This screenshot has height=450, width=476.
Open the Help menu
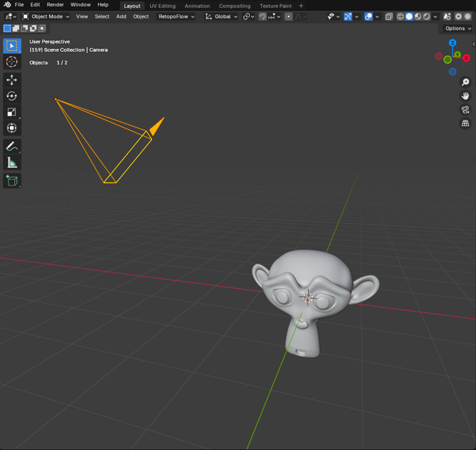point(103,5)
